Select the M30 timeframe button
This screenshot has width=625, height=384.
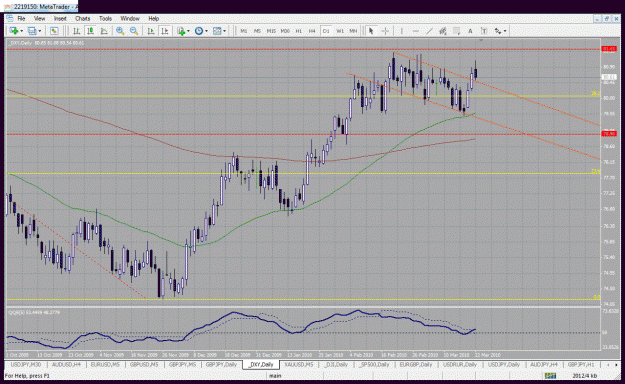pyautogui.click(x=285, y=31)
